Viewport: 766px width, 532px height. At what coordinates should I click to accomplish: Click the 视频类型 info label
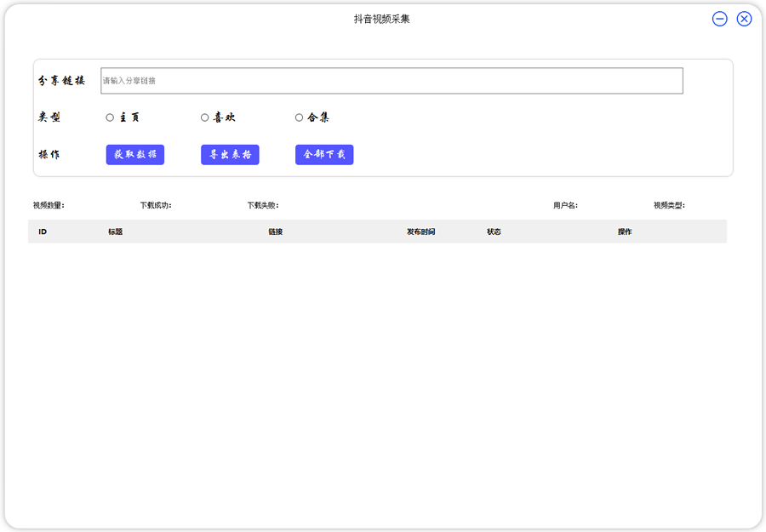669,205
